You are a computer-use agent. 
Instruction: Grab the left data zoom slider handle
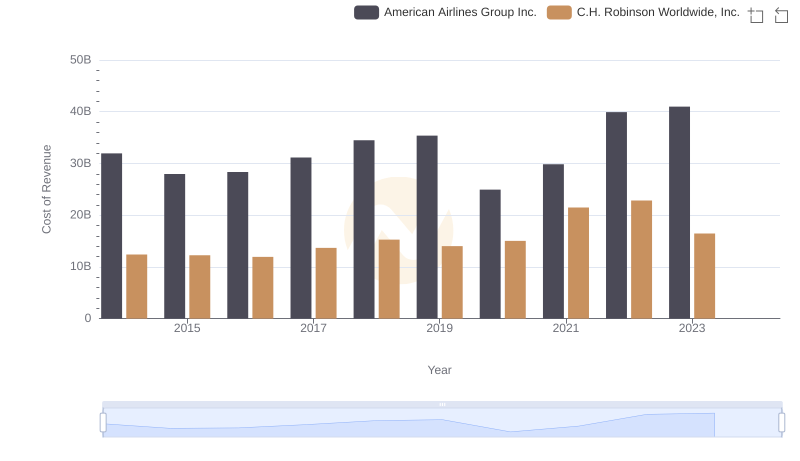point(103,423)
